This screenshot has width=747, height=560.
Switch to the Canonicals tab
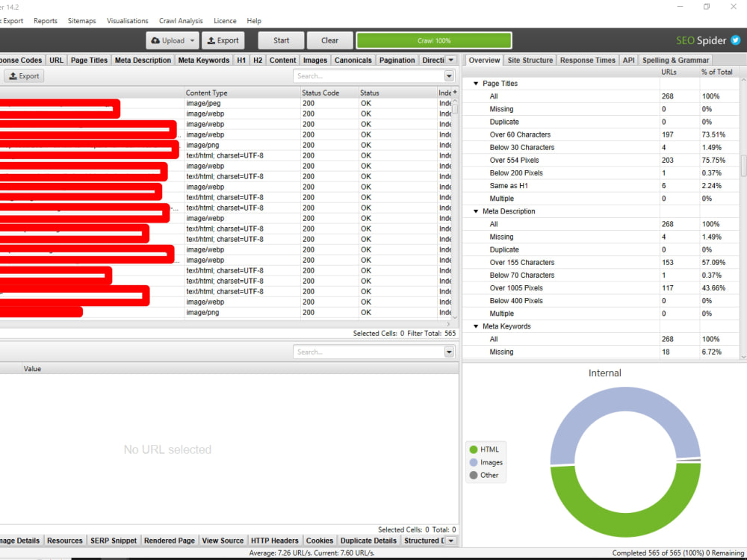click(x=353, y=60)
